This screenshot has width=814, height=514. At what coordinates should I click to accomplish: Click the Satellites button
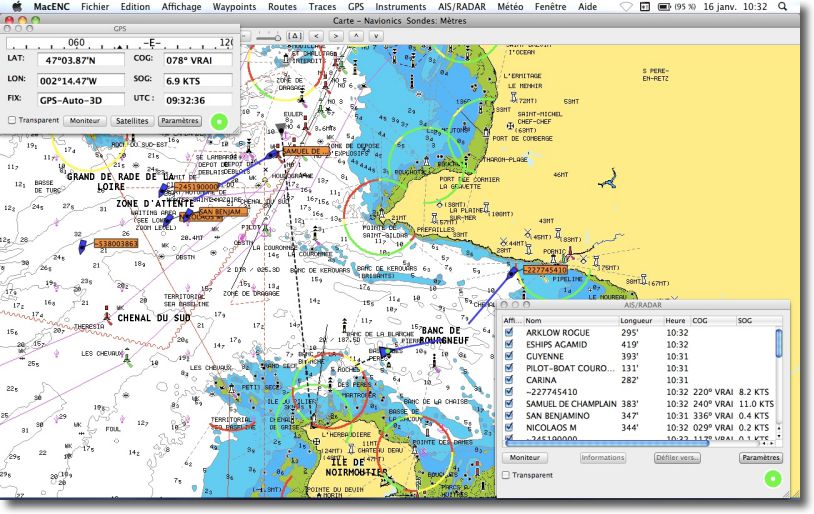[x=132, y=120]
